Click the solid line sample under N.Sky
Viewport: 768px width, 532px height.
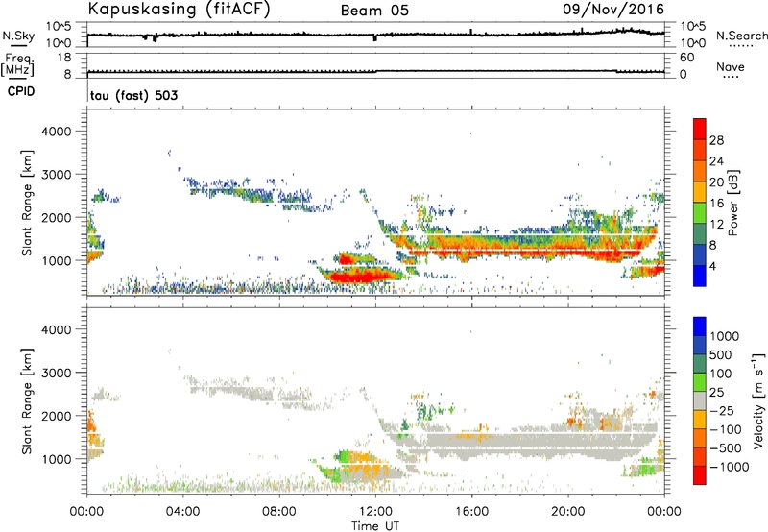coord(18,45)
